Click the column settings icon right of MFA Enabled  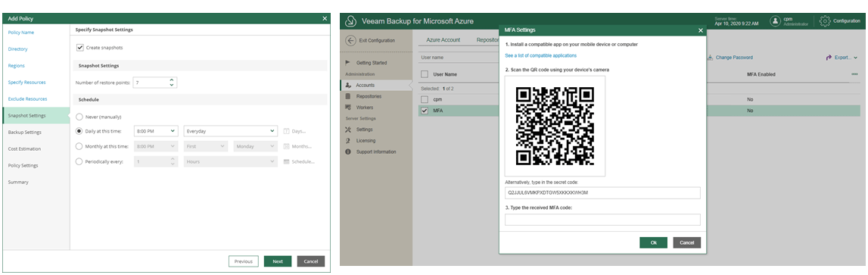[854, 74]
